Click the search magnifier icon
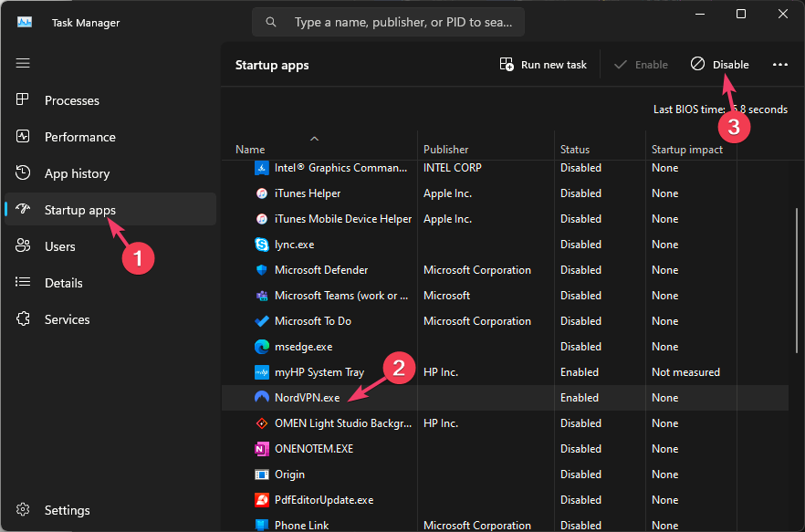Viewport: 805px width, 532px height. pos(270,22)
